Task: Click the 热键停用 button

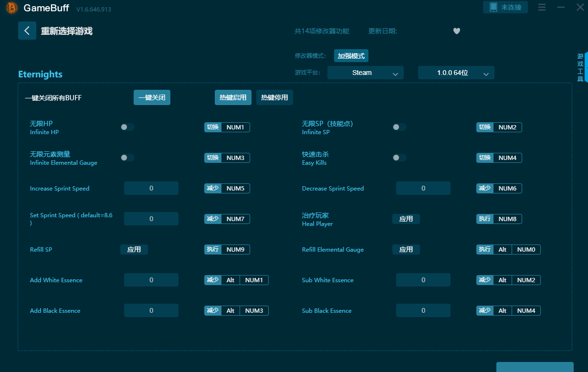Action: click(274, 97)
